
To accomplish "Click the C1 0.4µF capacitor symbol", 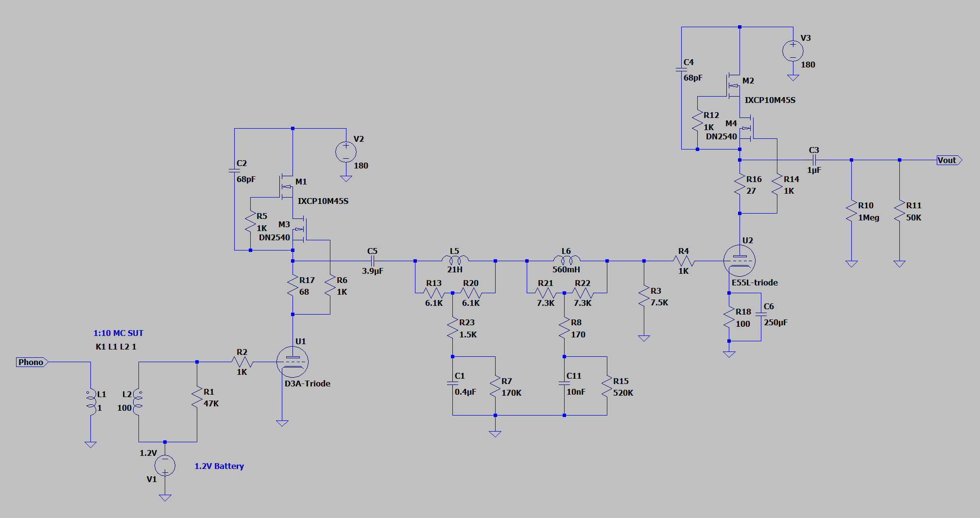I will [452, 383].
